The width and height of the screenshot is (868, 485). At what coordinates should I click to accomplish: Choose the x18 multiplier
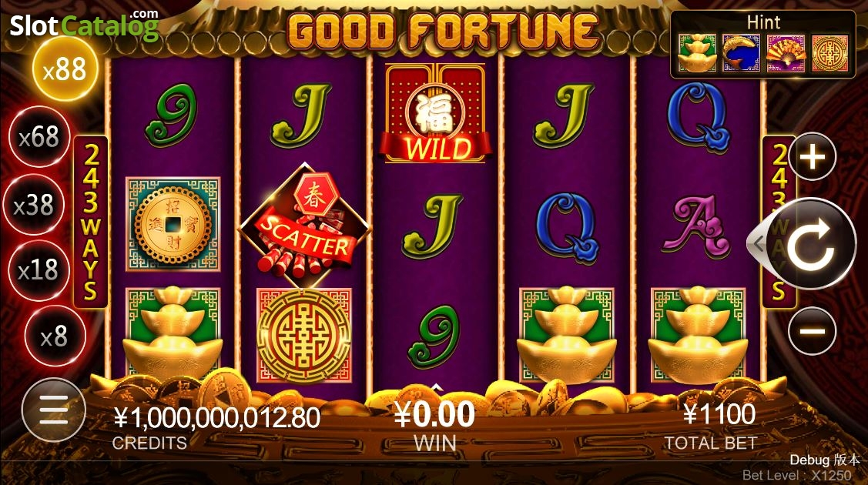pyautogui.click(x=39, y=270)
